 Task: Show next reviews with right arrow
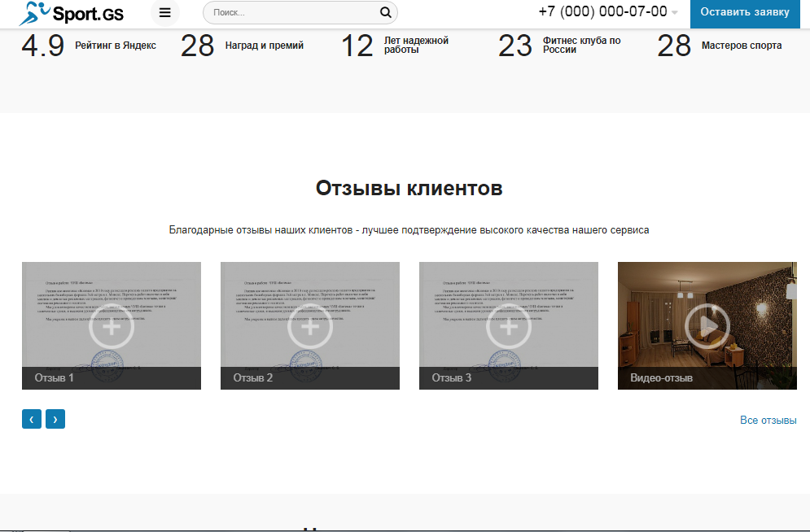55,419
